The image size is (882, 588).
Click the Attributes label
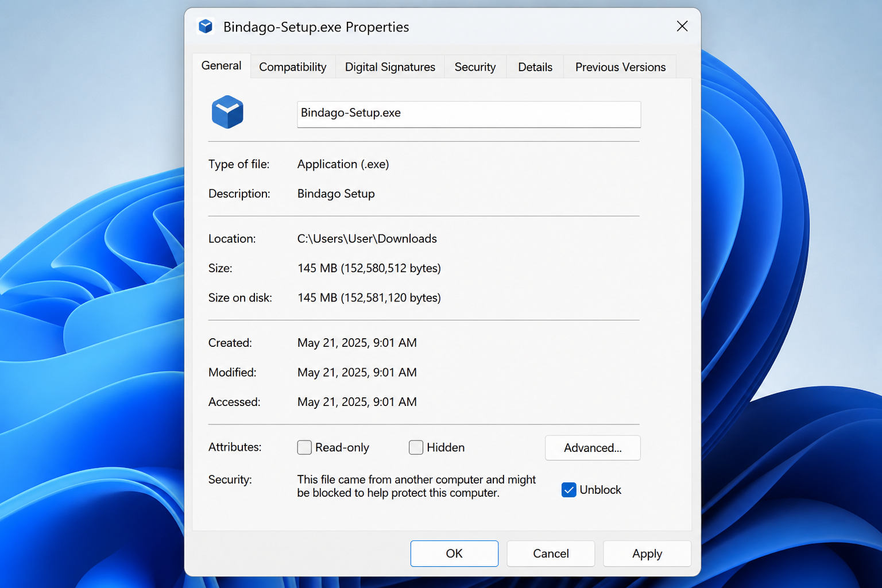[x=234, y=447]
